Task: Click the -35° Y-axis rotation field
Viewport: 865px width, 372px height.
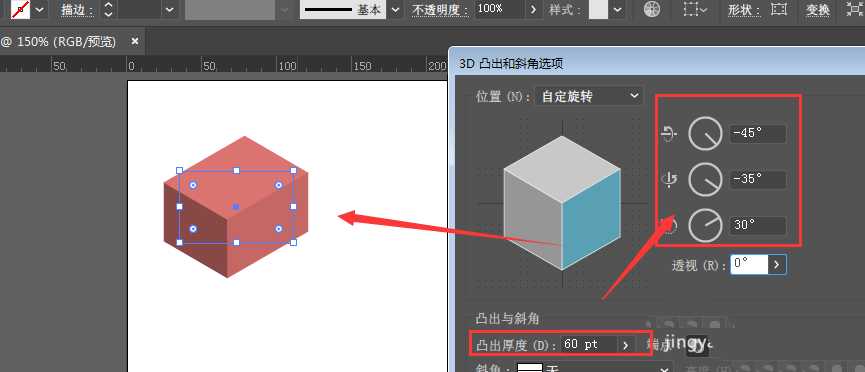Action: (x=757, y=180)
